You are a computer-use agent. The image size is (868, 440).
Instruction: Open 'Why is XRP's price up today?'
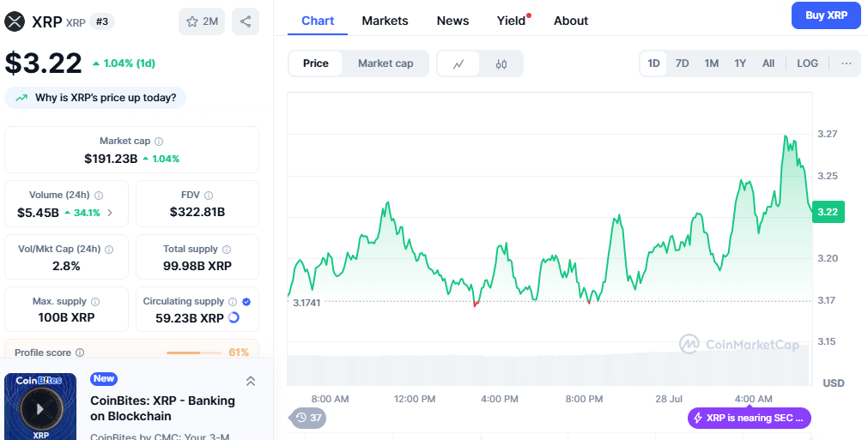(95, 98)
